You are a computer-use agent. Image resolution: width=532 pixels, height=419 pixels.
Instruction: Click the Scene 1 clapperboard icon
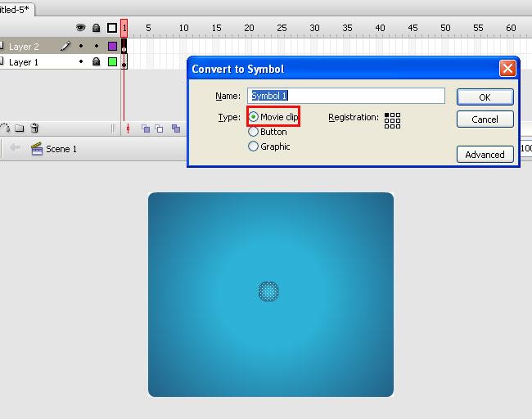tap(37, 149)
